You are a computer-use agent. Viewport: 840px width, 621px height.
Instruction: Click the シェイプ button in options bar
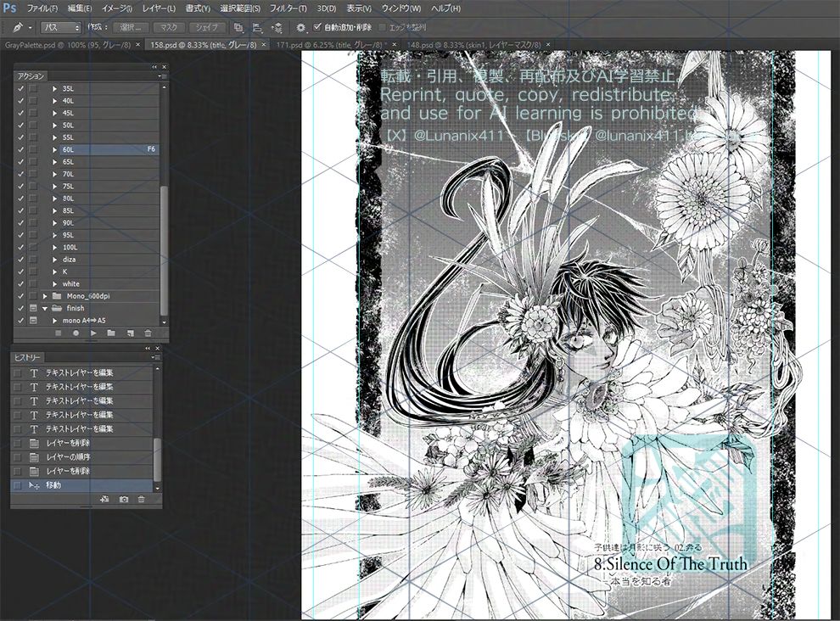point(207,27)
